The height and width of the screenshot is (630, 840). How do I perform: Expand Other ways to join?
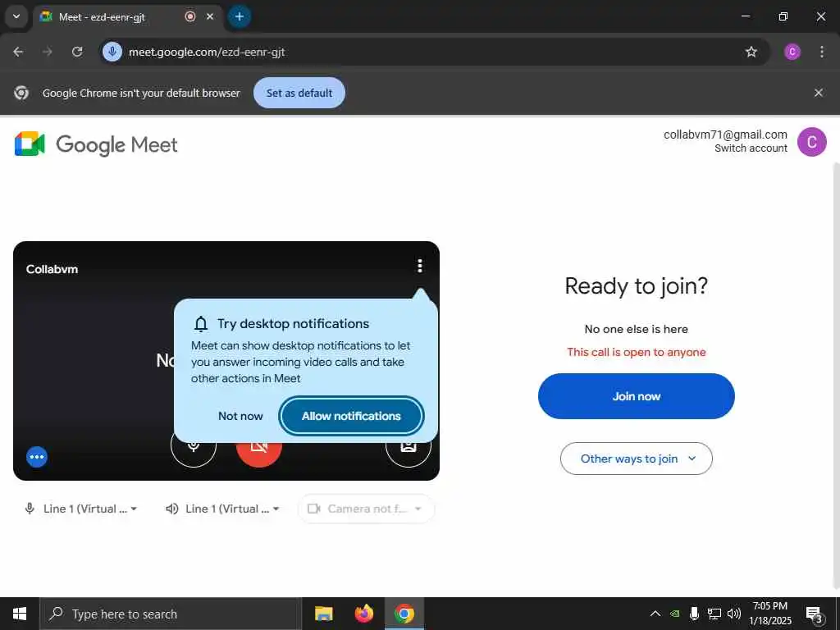click(x=637, y=459)
